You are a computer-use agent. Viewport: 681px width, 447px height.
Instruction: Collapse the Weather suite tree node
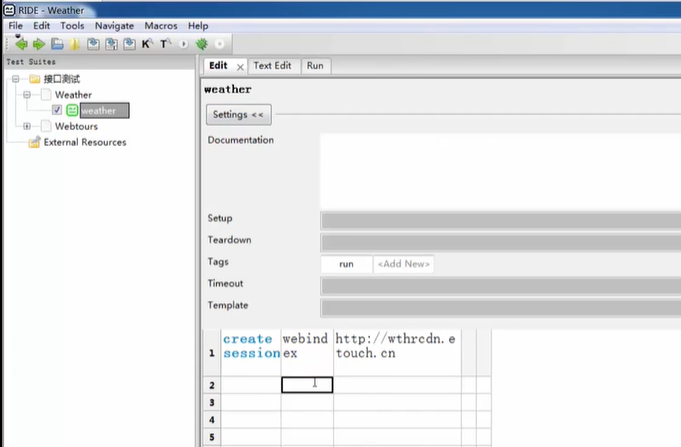[27, 95]
